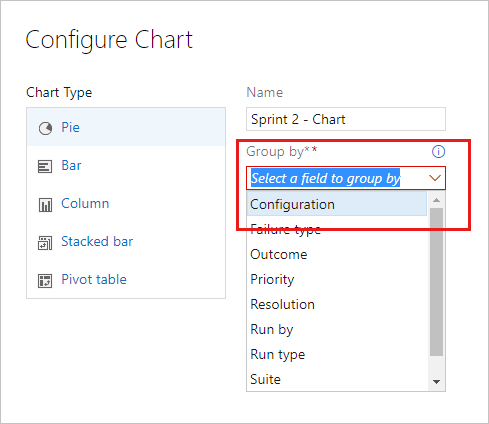Pick Outcome from the list
Image resolution: width=489 pixels, height=424 pixels.
337,254
